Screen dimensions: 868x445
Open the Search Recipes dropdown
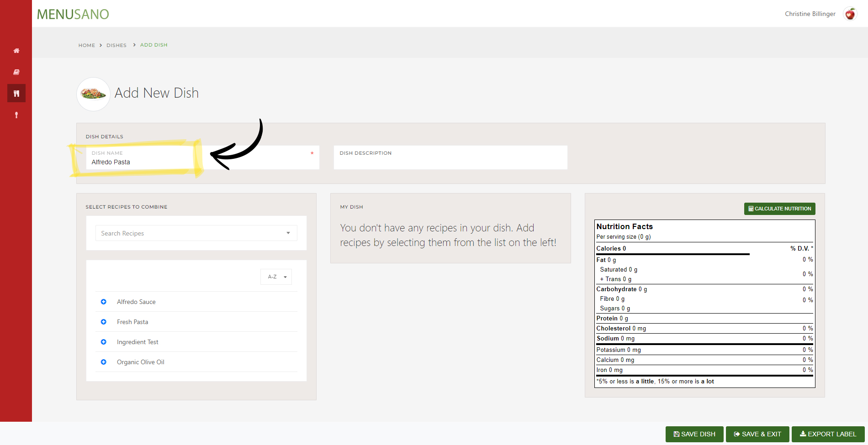pos(196,233)
